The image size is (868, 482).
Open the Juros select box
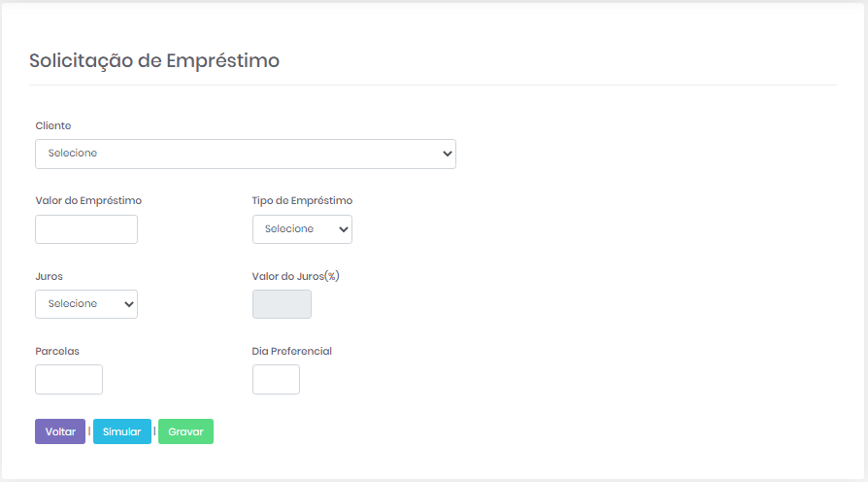tap(86, 304)
